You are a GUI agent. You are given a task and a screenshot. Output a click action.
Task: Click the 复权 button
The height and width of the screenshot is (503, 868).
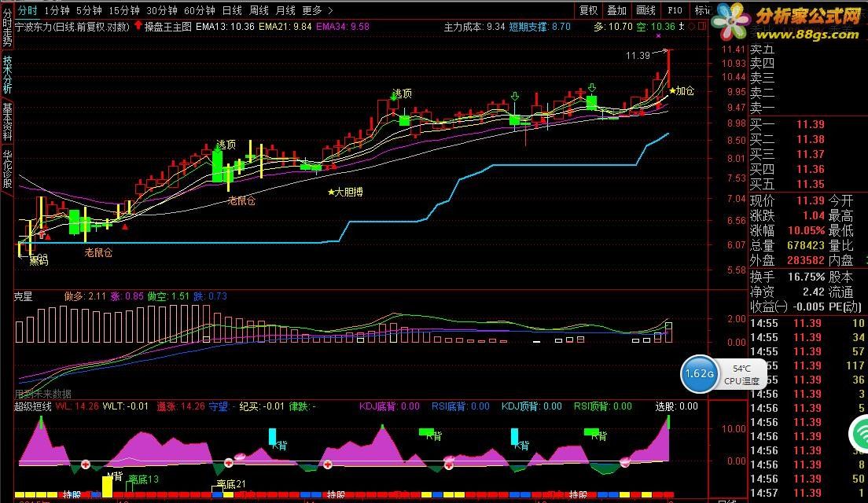588,10
